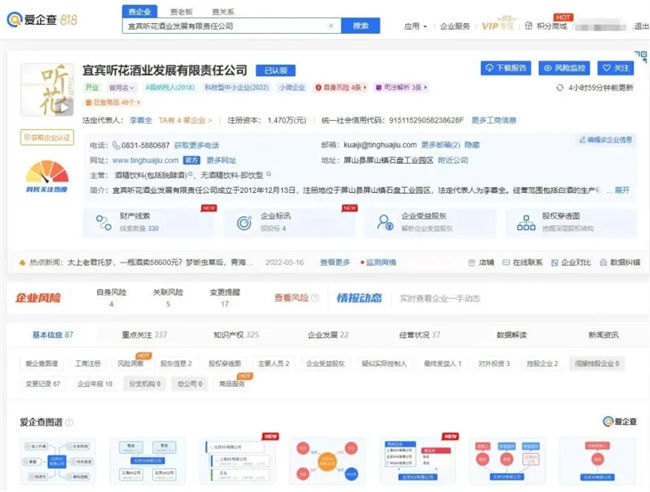Click the 在线联系 icon
650x492 pixels.
click(506, 262)
